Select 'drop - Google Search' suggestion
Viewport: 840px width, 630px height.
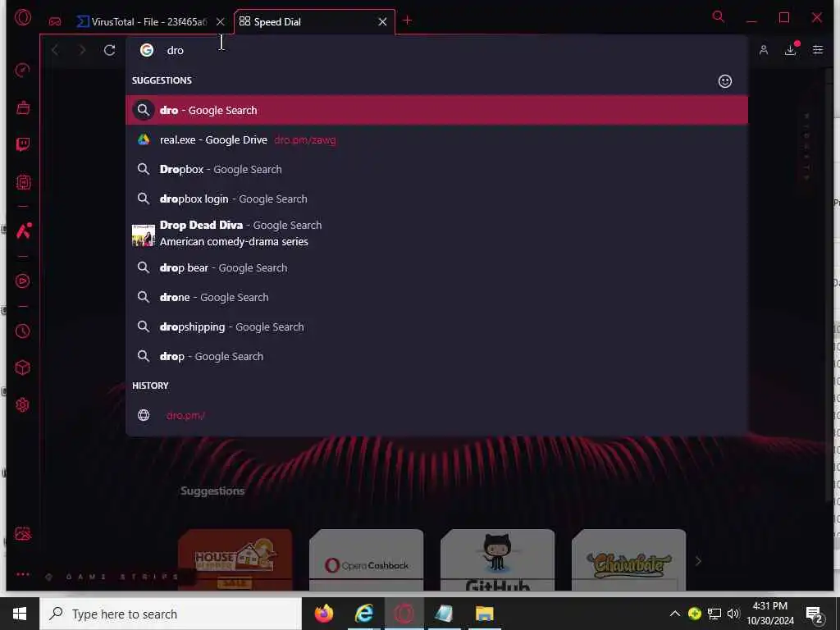click(436, 356)
